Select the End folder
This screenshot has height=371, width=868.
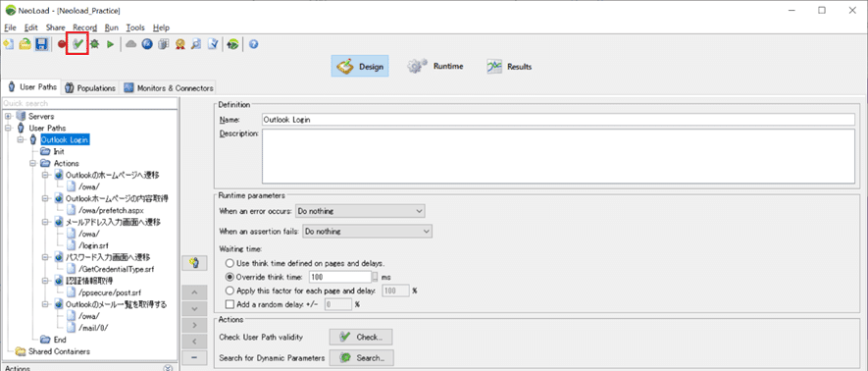pos(60,340)
